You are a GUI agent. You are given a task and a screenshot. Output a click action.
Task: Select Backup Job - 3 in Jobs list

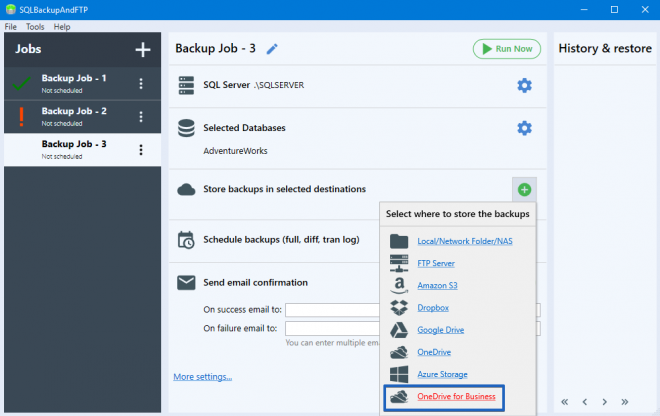(82, 149)
